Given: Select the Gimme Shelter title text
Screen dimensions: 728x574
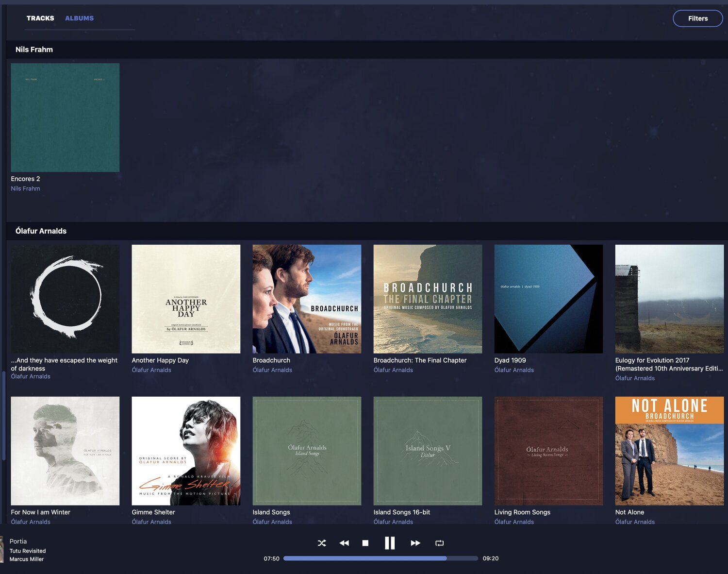Looking at the screenshot, I should click(153, 512).
